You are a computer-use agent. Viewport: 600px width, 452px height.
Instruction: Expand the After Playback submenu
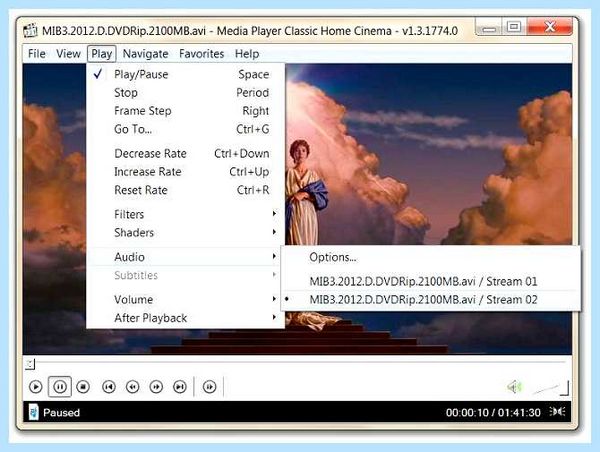[x=186, y=318]
